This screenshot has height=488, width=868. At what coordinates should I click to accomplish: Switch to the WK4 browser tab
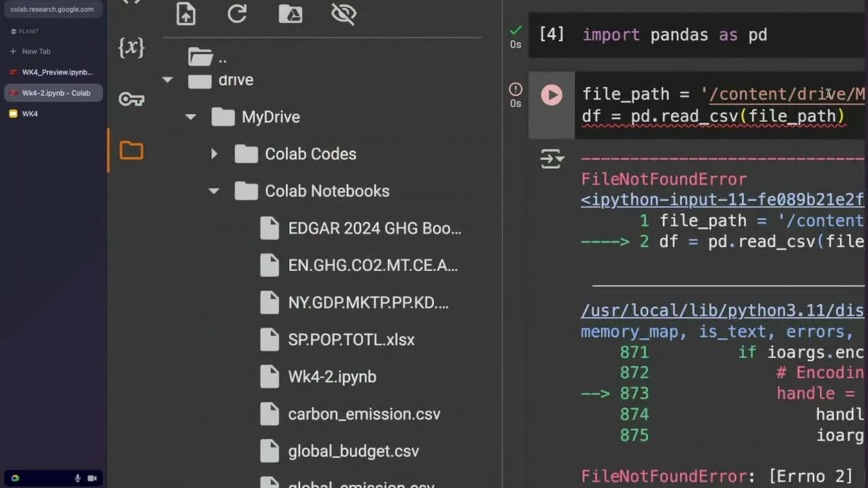(x=53, y=114)
